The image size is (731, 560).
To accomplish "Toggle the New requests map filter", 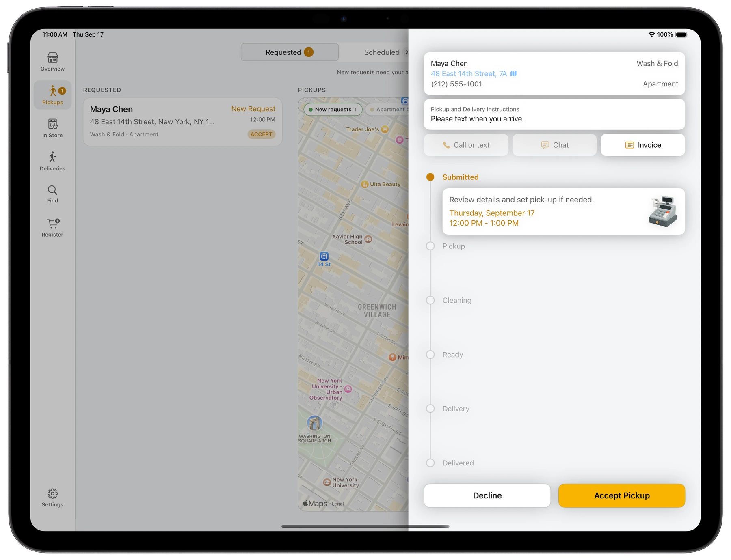I will tap(333, 110).
